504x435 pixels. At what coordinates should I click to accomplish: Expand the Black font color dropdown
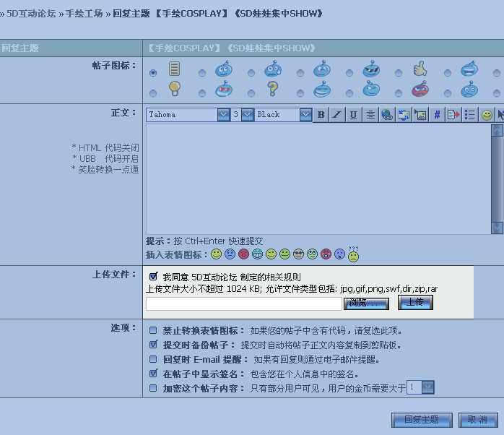coord(305,115)
